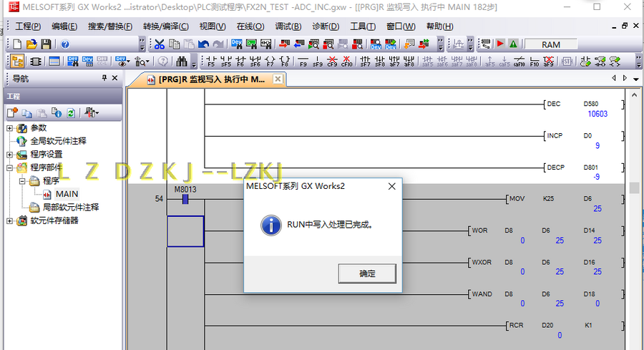Copy selection from the main toolbar
Image resolution: width=644 pixels, height=350 pixels.
click(174, 44)
